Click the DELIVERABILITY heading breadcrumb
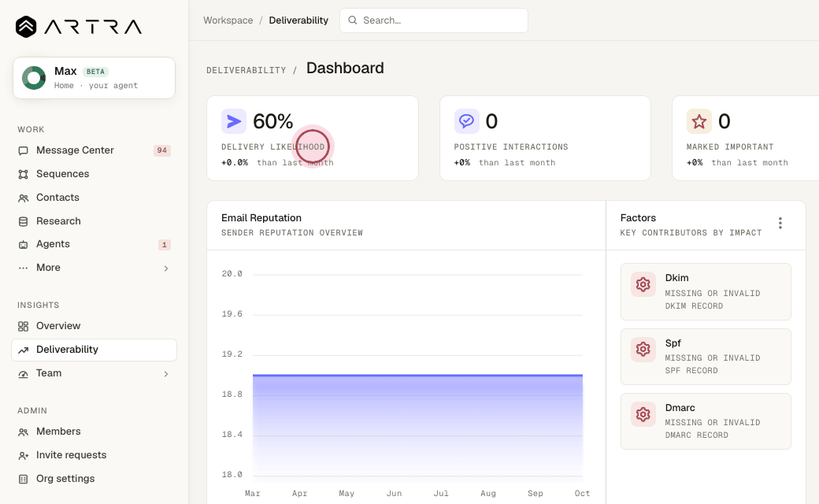 (x=246, y=70)
